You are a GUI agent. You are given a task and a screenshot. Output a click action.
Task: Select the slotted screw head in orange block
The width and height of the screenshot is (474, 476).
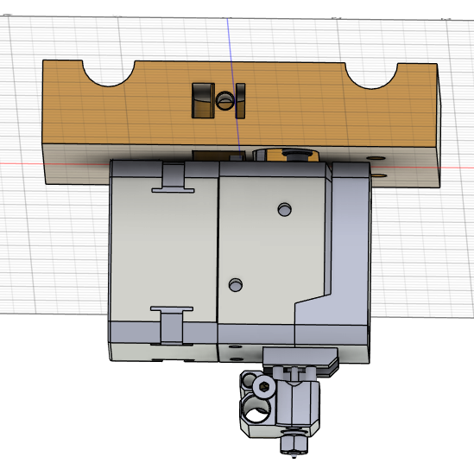click(224, 101)
